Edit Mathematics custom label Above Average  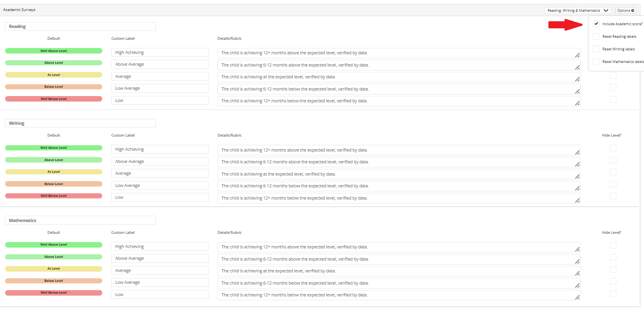point(160,258)
